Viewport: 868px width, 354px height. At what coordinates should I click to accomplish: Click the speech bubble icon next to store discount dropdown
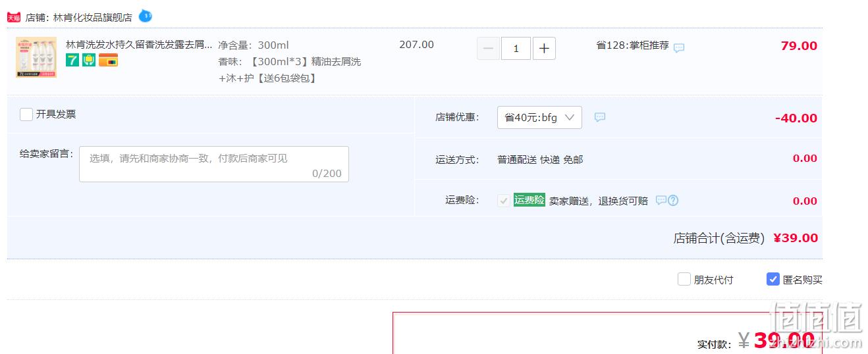point(600,117)
